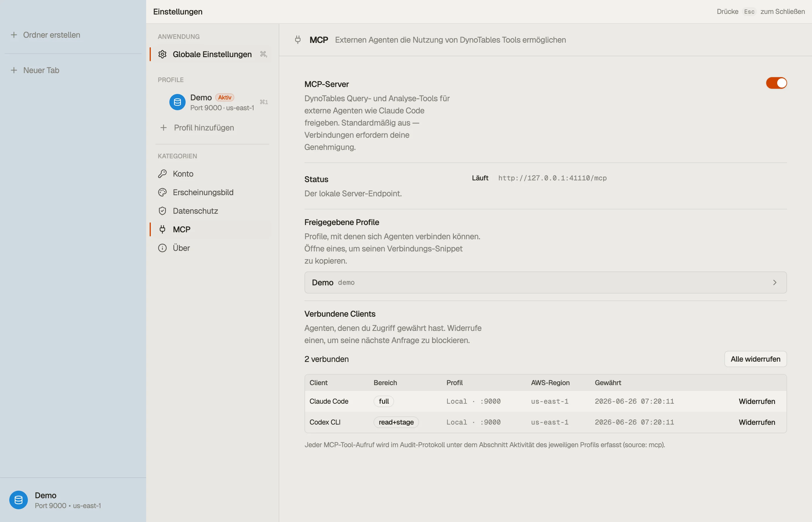812x522 pixels.
Task: Click the 2 verbunden count
Action: coord(326,359)
